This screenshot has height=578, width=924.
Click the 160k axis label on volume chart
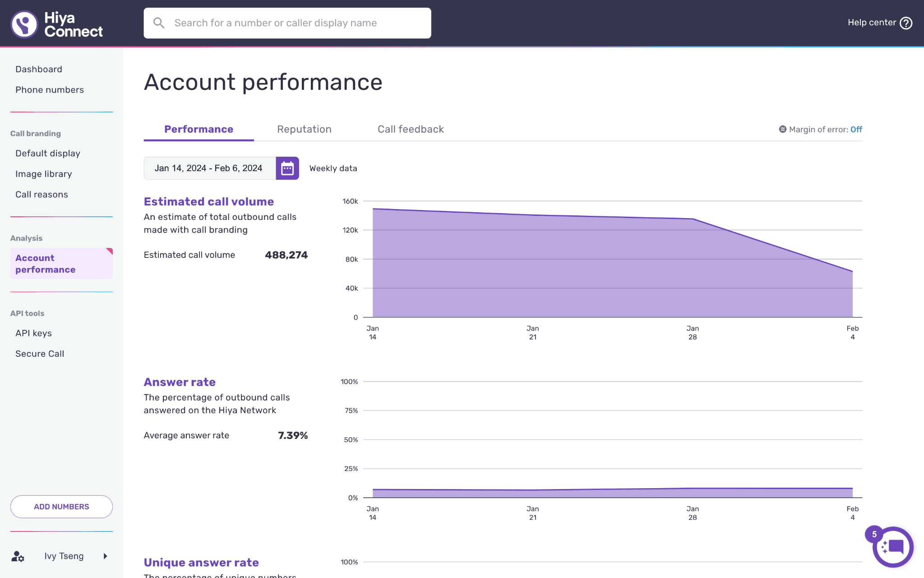tap(350, 201)
